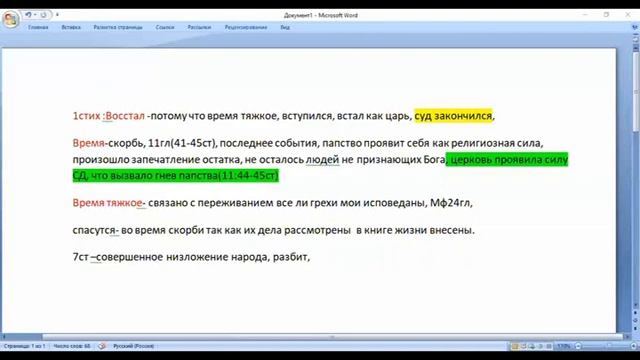The height and width of the screenshot is (360, 640).
Task: Change language via Русский (Россия) indicator
Action: coord(133,346)
